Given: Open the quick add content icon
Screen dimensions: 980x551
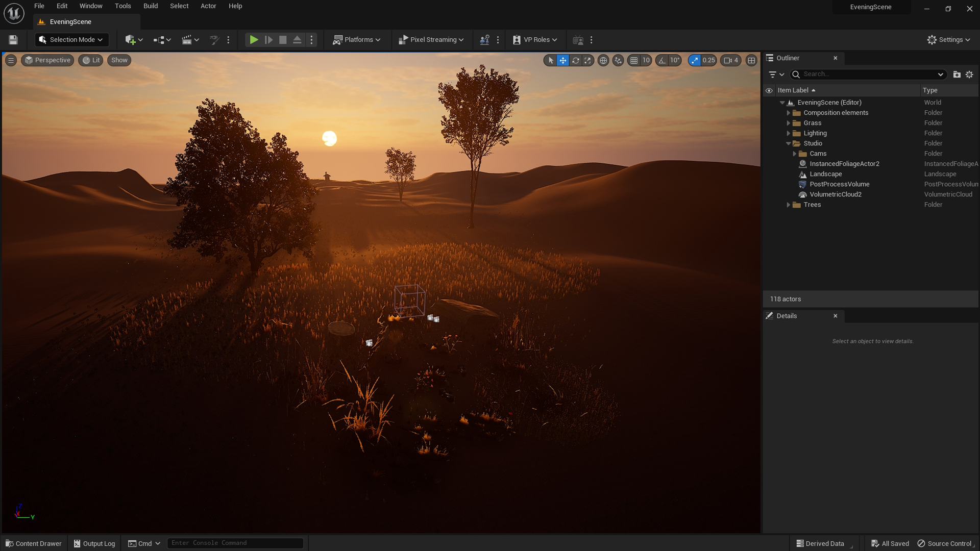Looking at the screenshot, I should pos(131,40).
